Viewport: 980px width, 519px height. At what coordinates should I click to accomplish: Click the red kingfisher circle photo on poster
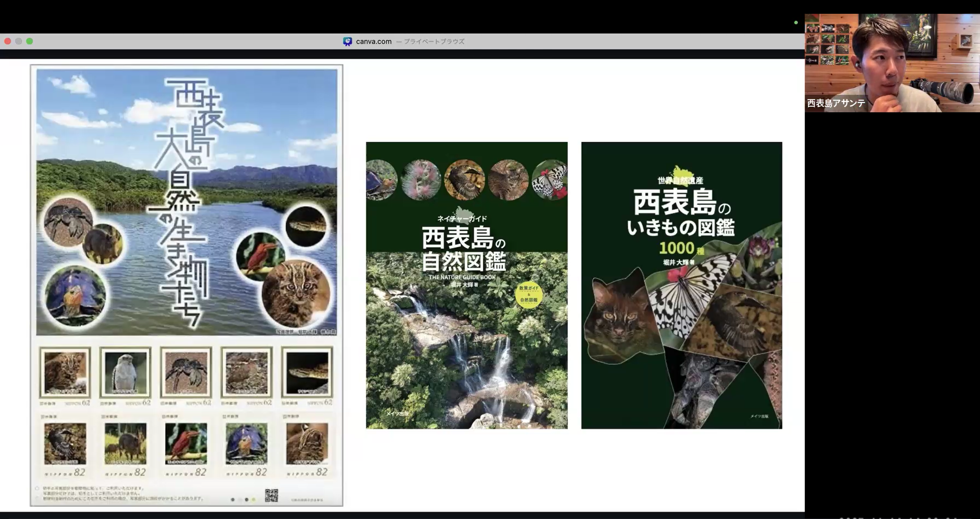(260, 256)
